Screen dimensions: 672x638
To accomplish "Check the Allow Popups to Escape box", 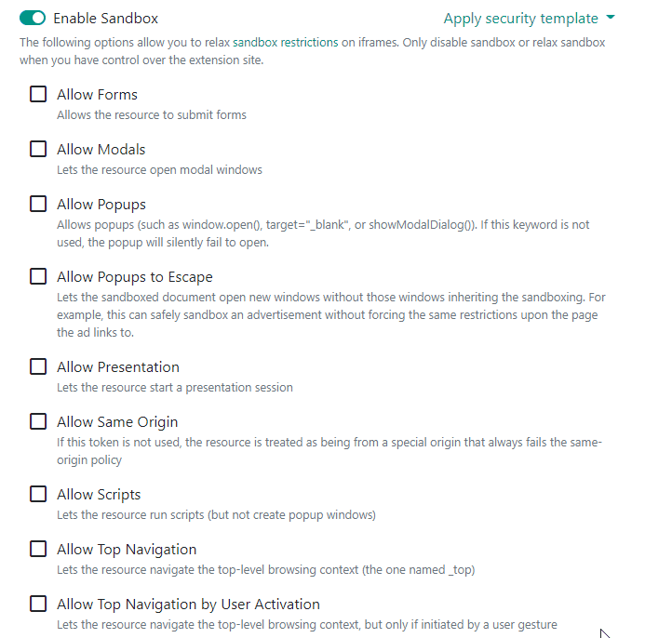I will [38, 277].
